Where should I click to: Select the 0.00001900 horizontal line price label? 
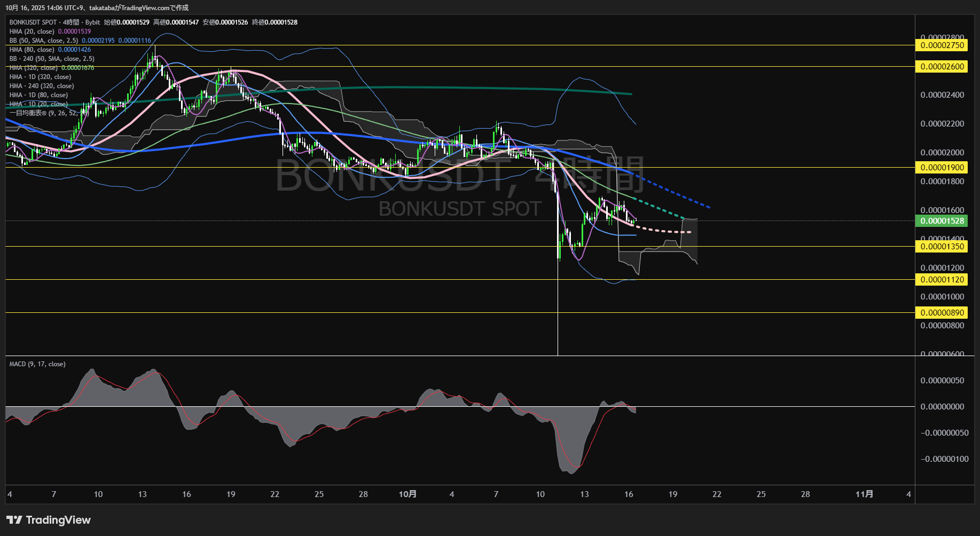[x=942, y=168]
